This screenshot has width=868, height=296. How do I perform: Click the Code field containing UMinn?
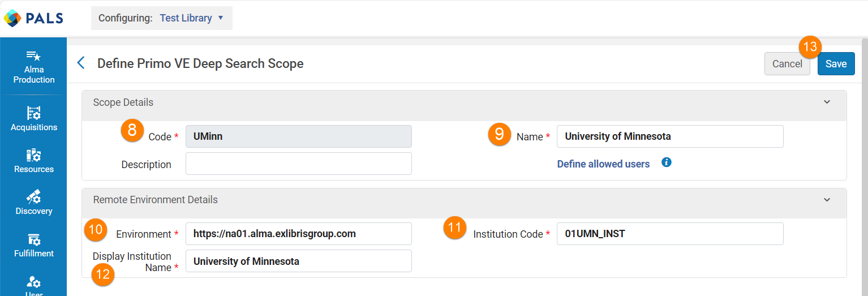pyautogui.click(x=299, y=136)
